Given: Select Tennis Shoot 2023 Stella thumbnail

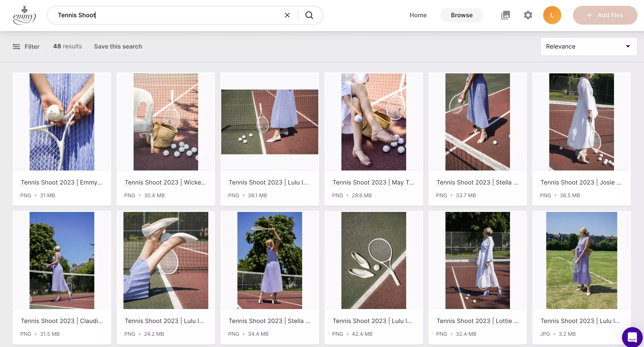Looking at the screenshot, I should click(x=477, y=122).
